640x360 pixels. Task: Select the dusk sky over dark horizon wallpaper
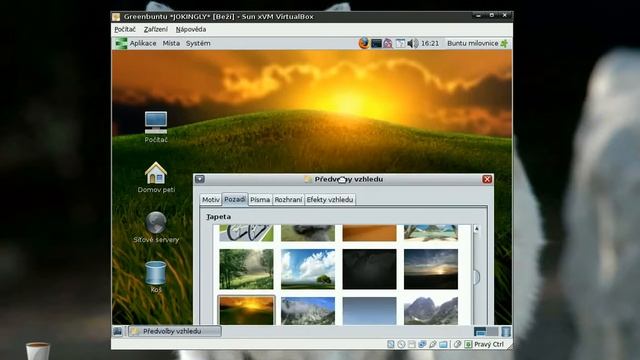click(x=431, y=269)
